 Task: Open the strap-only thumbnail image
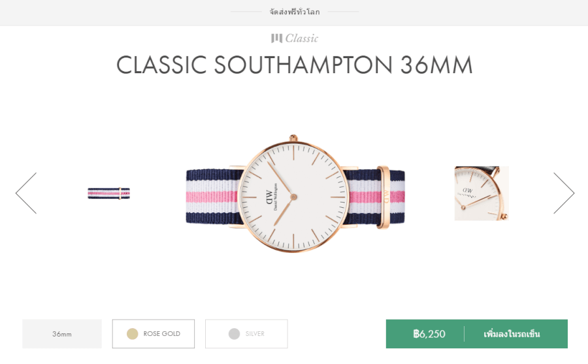click(109, 193)
